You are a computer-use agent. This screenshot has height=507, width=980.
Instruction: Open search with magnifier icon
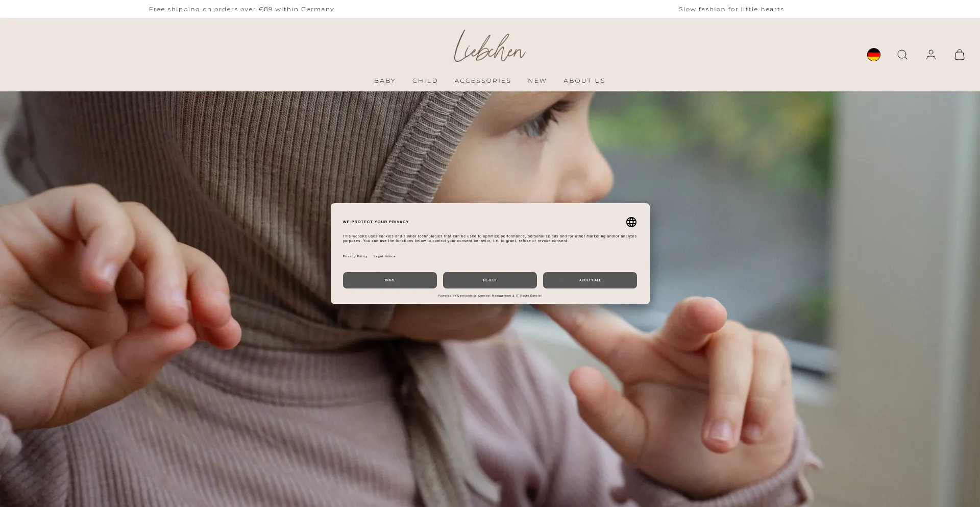pos(902,55)
